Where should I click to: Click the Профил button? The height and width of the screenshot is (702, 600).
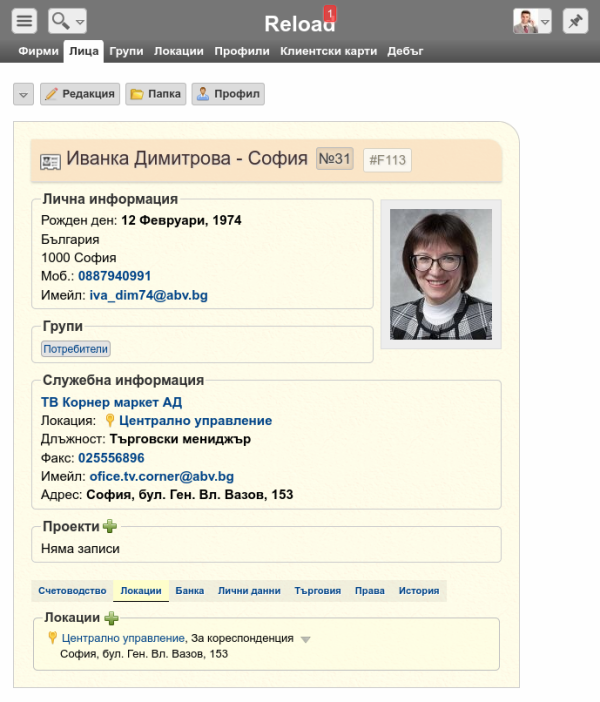coord(228,94)
